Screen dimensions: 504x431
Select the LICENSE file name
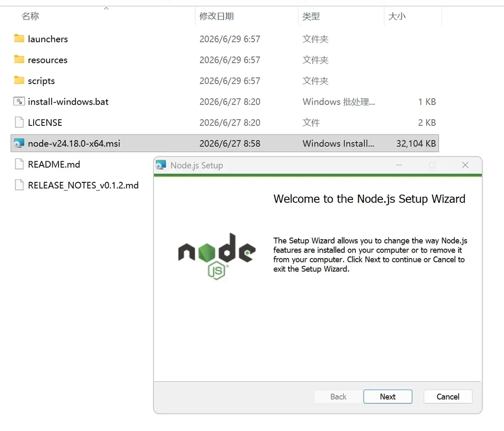(45, 122)
